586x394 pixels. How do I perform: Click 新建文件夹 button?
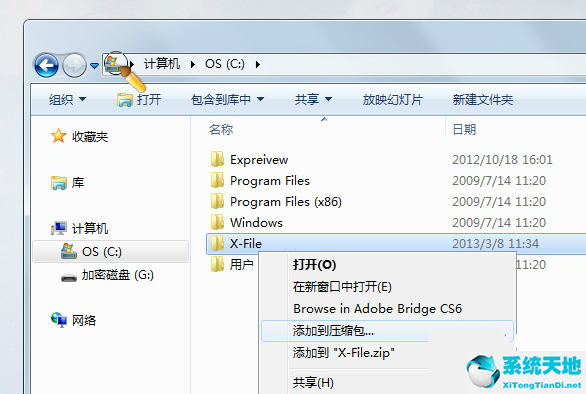(483, 99)
